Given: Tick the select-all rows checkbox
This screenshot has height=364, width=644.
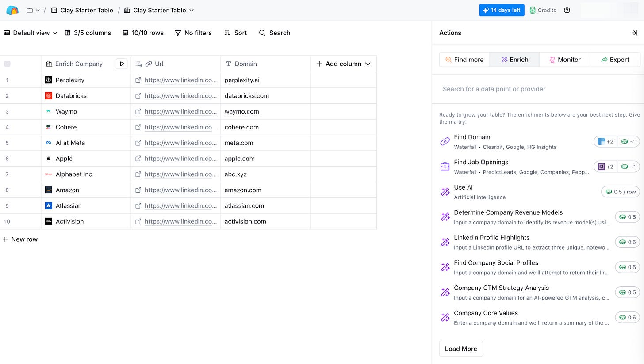Looking at the screenshot, I should click(7, 64).
